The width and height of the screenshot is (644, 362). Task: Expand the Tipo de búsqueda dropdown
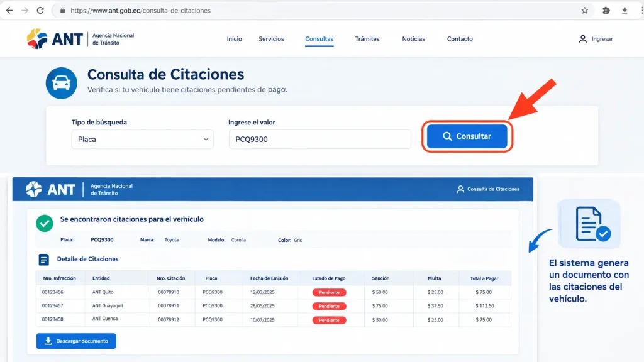142,139
